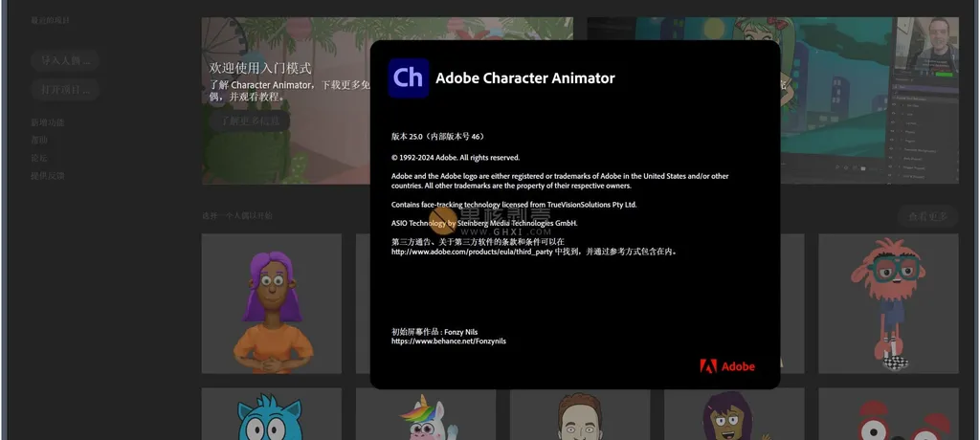Screen dimensions: 980x440
Task: Click the Ch app icon in About dialog
Action: pos(408,78)
